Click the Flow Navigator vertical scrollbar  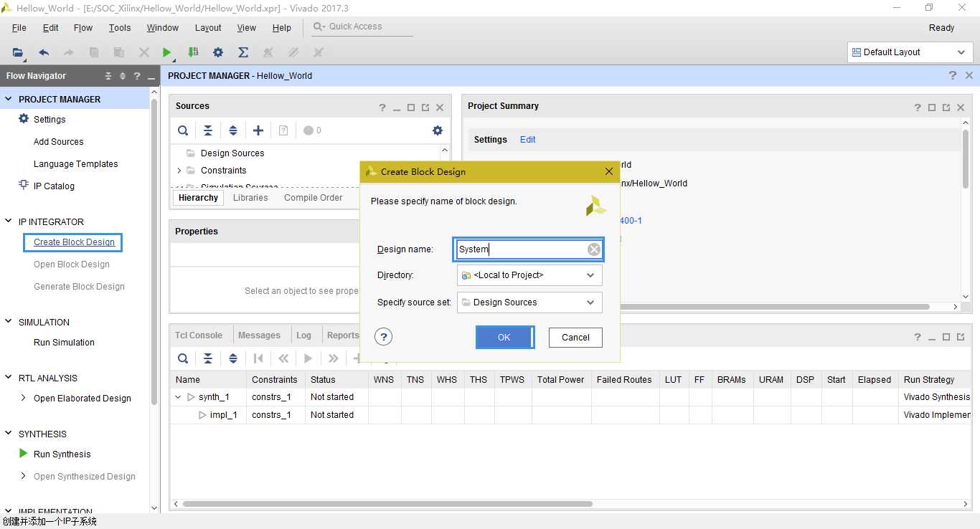154,251
